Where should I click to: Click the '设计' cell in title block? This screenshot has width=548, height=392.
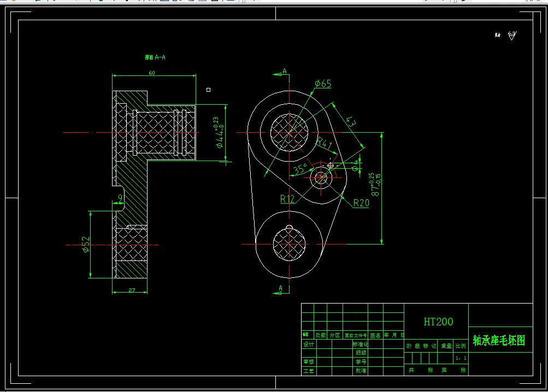(x=309, y=345)
